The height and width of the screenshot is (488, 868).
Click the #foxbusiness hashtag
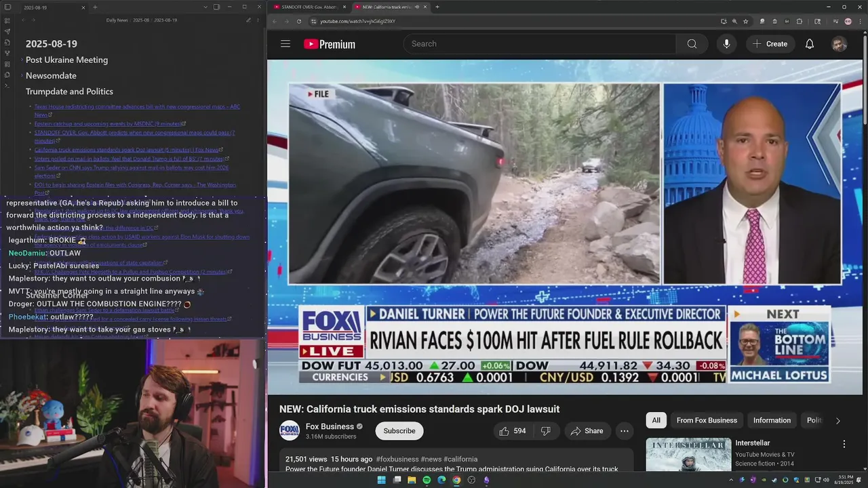point(397,459)
